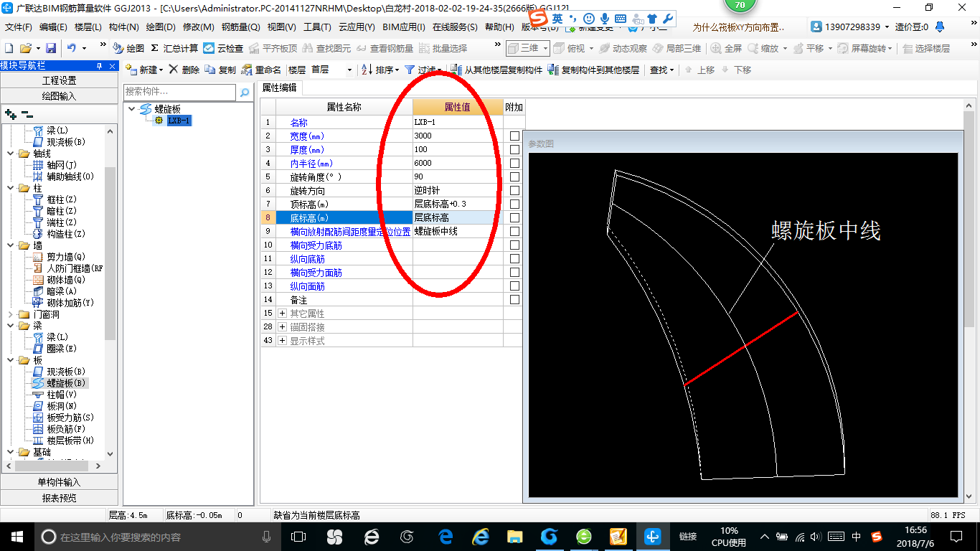The image size is (980, 551).
Task: Delete component with the 删除 X icon
Action: click(x=184, y=70)
